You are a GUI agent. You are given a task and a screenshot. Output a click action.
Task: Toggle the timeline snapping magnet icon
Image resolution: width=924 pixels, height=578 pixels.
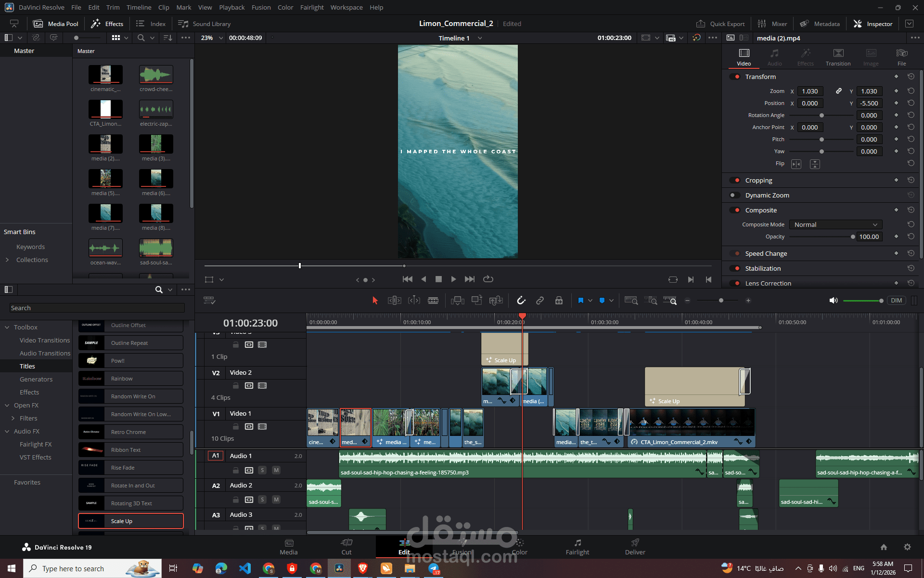coord(521,301)
